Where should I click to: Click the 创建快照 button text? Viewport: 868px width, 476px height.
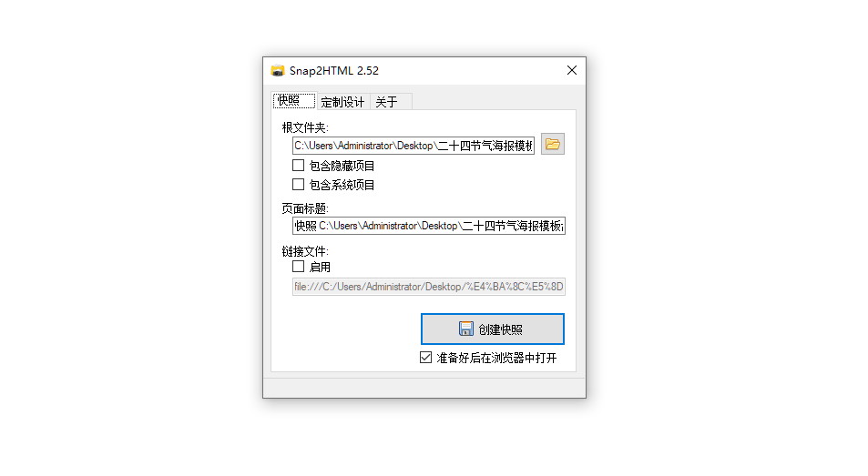coord(500,329)
